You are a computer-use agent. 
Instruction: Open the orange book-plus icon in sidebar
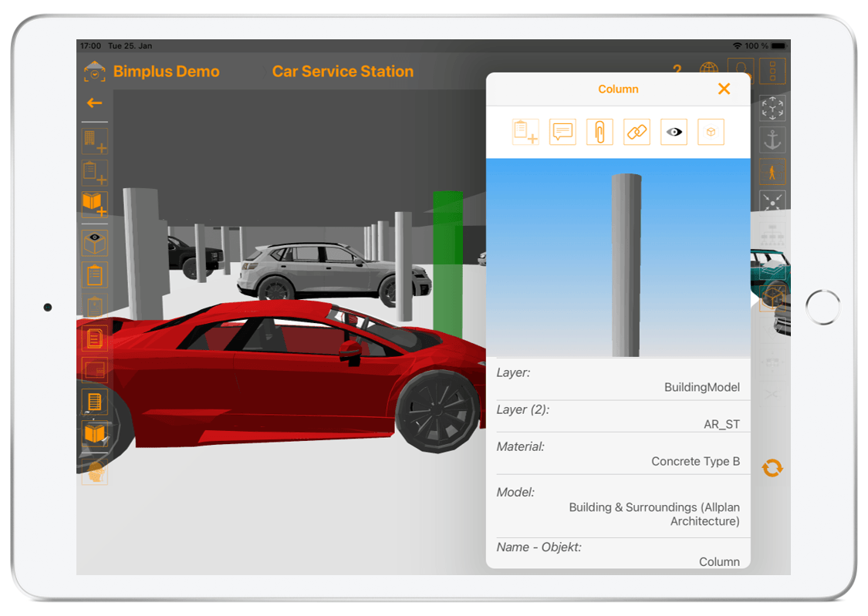coord(95,204)
